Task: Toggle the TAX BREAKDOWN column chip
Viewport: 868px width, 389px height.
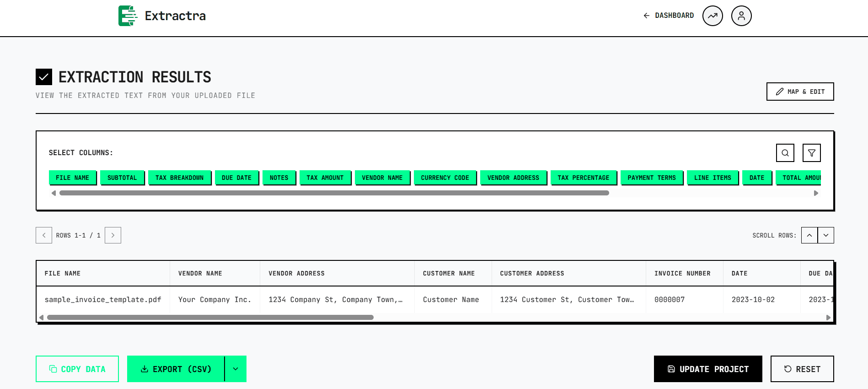Action: click(179, 178)
